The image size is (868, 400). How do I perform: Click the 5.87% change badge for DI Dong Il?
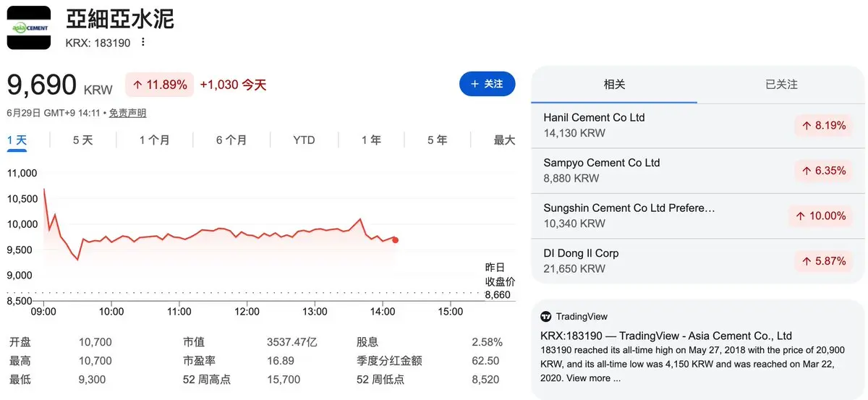tap(823, 261)
